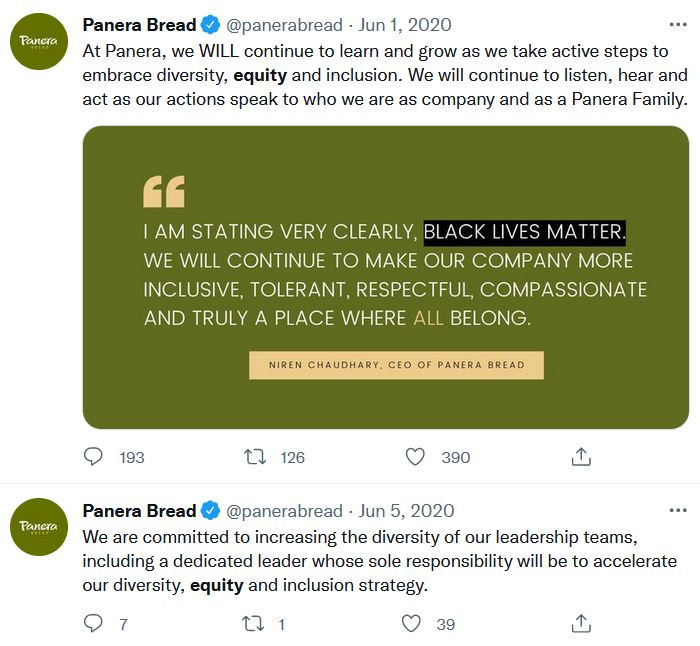Reply to the June 1 tweet
The width and height of the screenshot is (700, 646).
click(94, 457)
